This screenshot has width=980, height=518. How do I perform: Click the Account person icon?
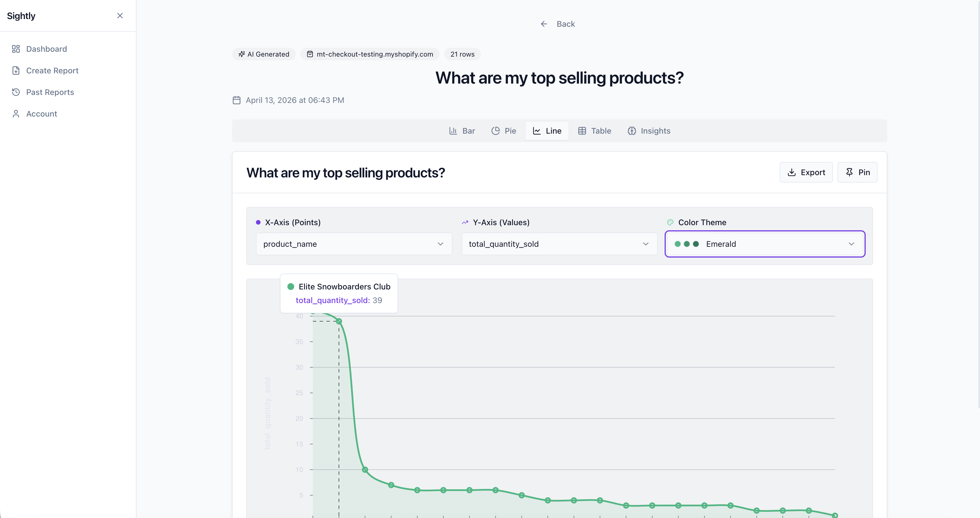coord(16,114)
